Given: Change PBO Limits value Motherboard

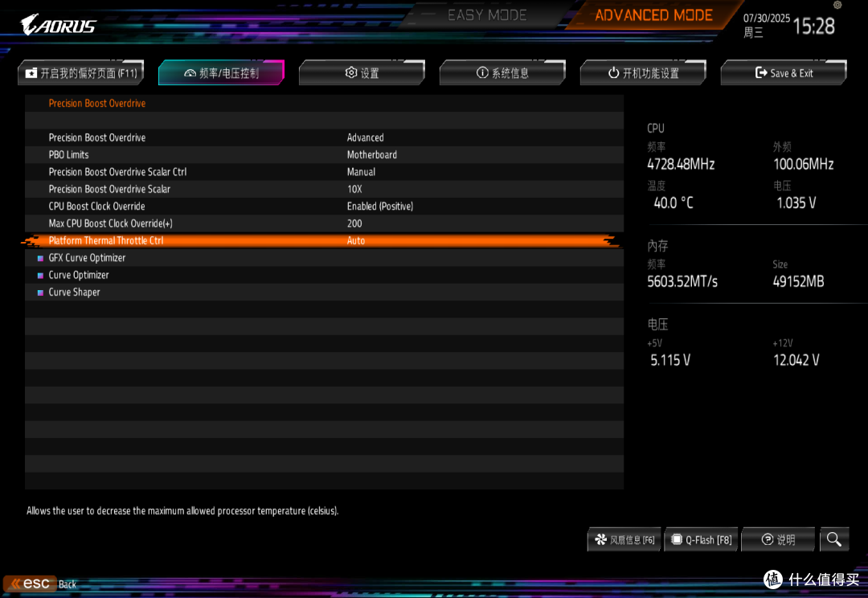Looking at the screenshot, I should click(x=371, y=154).
